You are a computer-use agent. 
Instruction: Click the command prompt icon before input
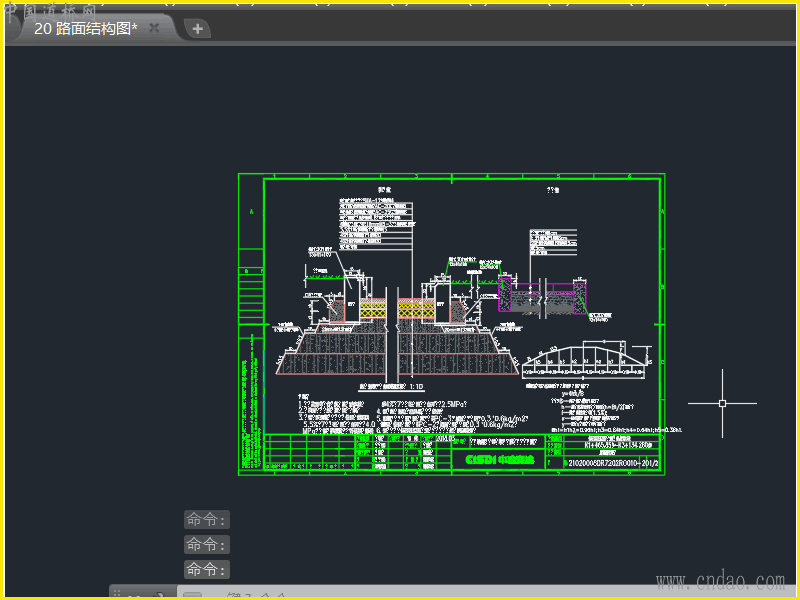(192, 596)
